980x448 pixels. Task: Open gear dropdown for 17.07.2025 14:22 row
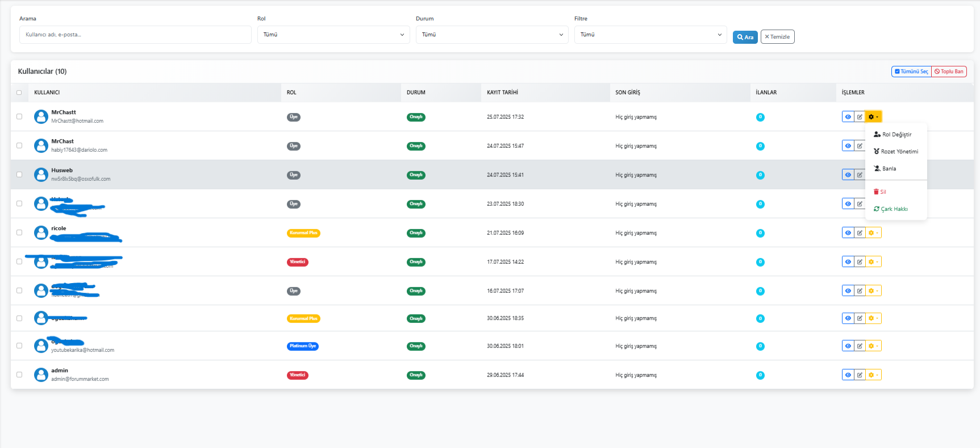[873, 262]
